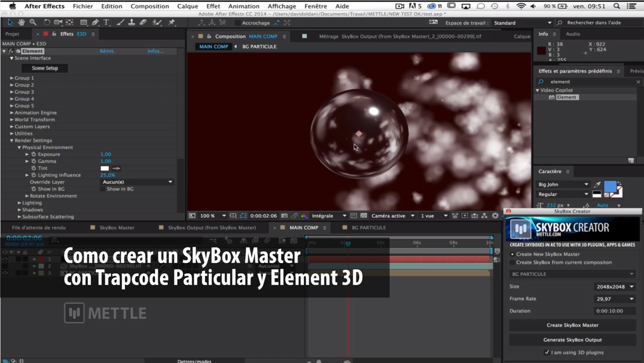Click the Infos... link

pyautogui.click(x=156, y=51)
